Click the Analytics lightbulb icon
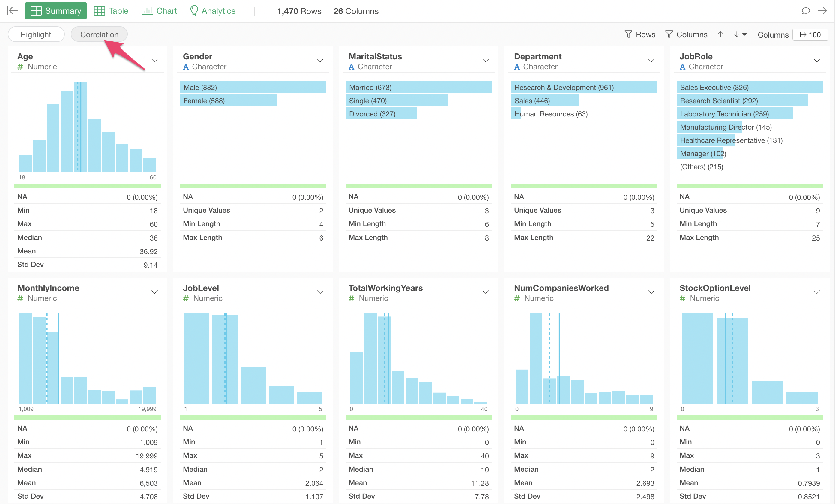 [x=194, y=11]
